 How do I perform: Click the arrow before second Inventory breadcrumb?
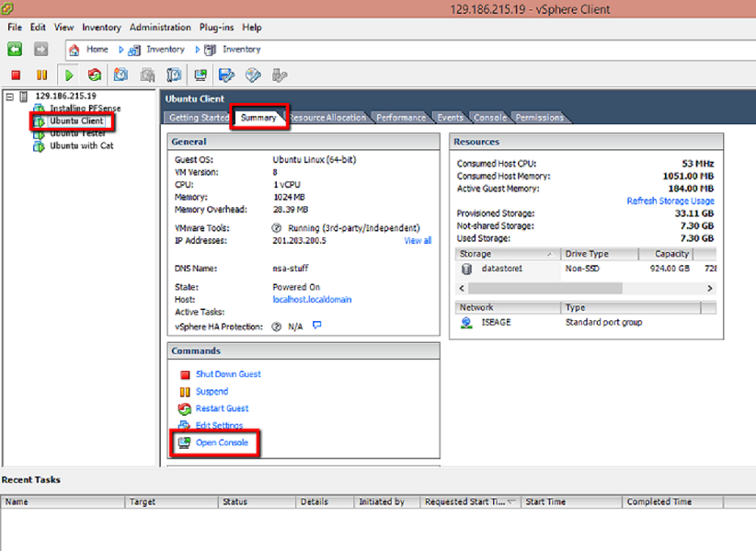197,50
